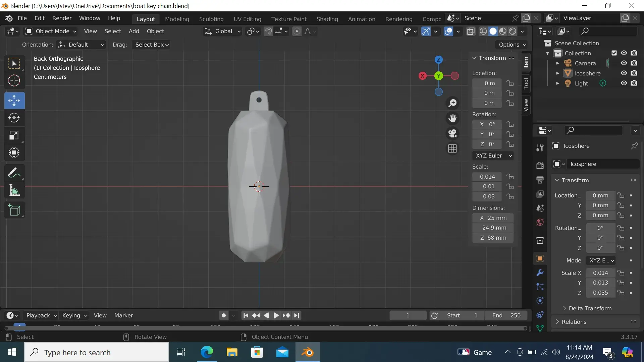Screen dimensions: 644x362
Task: Open the Particle properties tab
Action: tap(540, 287)
